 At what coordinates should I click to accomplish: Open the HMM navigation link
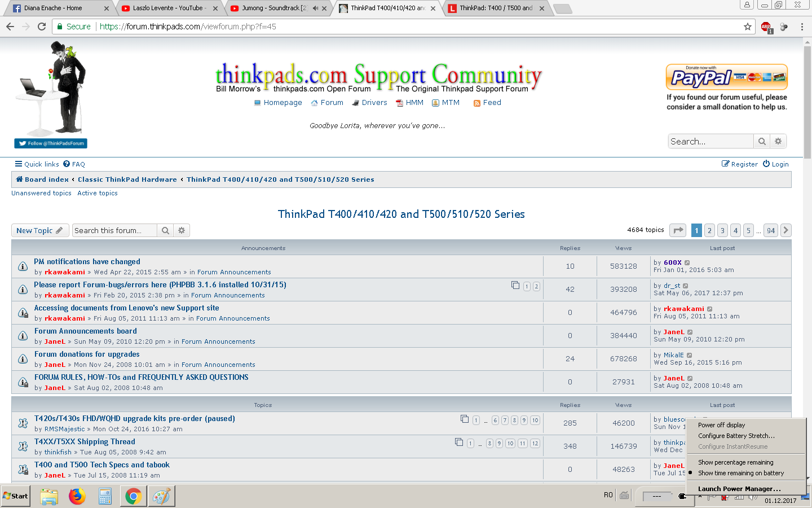[409, 103]
